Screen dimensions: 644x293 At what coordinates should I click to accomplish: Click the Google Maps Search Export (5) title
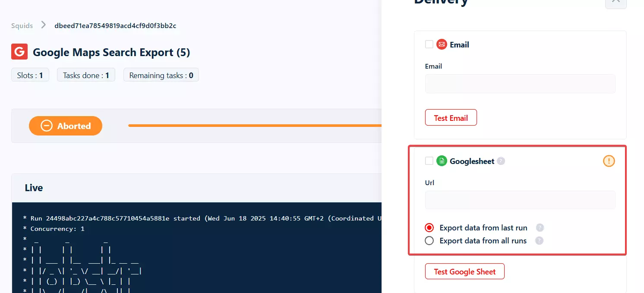click(x=111, y=52)
